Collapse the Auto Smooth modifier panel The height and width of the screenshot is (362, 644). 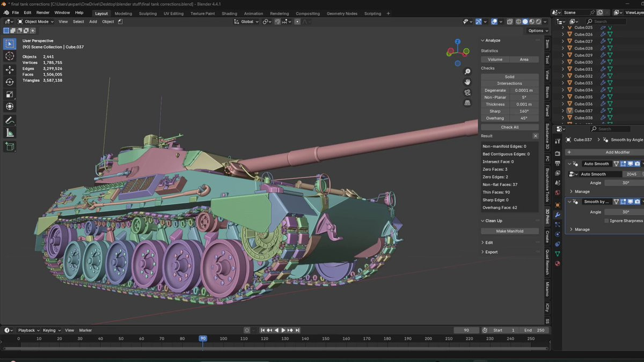pos(570,164)
